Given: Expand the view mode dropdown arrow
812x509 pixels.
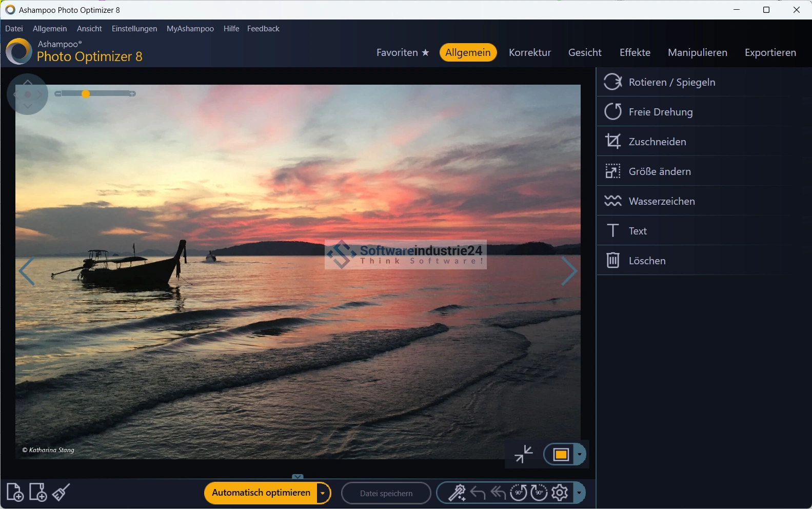Looking at the screenshot, I should click(x=580, y=455).
